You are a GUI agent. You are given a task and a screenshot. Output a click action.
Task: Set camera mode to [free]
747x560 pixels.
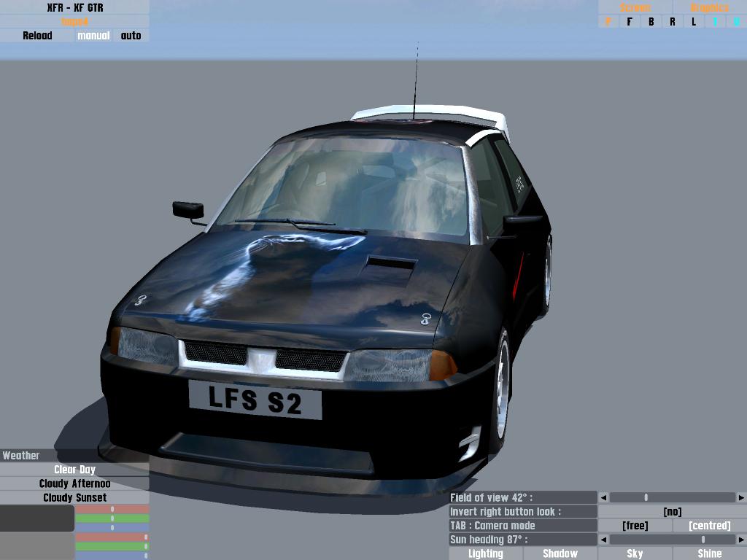[x=635, y=526]
